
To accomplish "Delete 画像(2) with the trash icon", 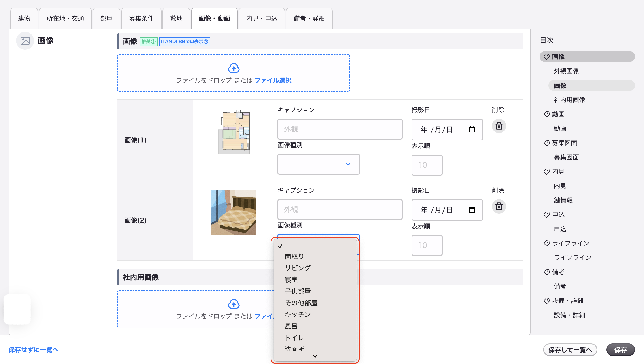I will click(x=499, y=206).
